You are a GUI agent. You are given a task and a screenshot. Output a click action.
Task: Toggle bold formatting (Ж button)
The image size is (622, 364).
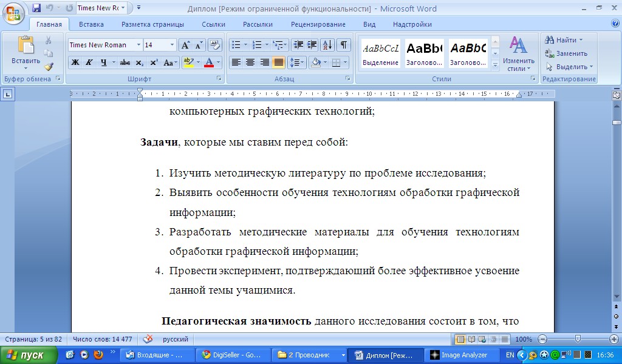[x=75, y=62]
